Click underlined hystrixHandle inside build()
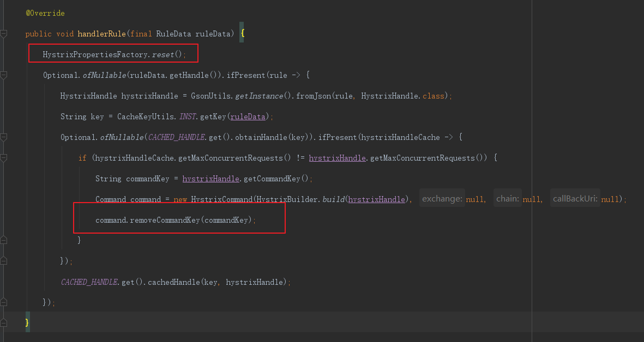This screenshot has height=342, width=644. 377,199
